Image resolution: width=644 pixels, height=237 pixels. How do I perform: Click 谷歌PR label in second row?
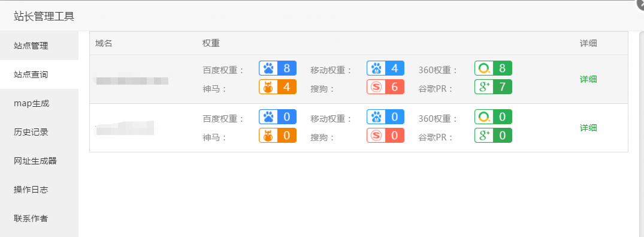(436, 137)
